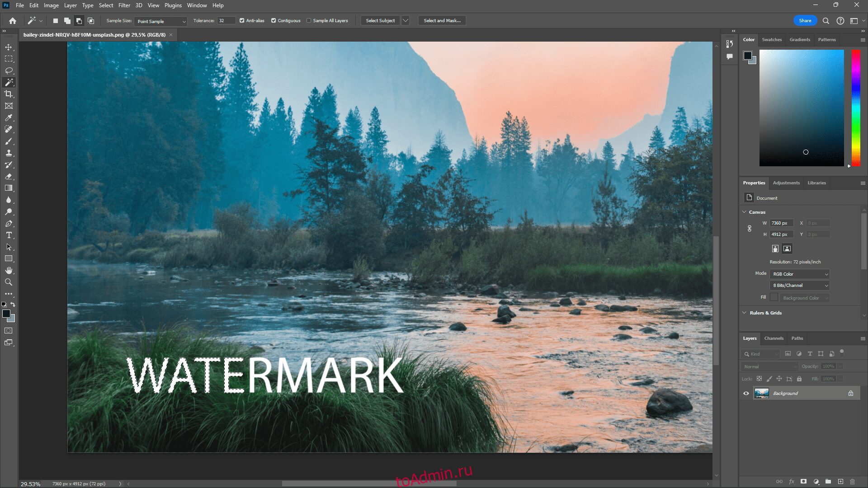Viewport: 868px width, 488px height.
Task: Select the Type tool
Action: click(8, 235)
